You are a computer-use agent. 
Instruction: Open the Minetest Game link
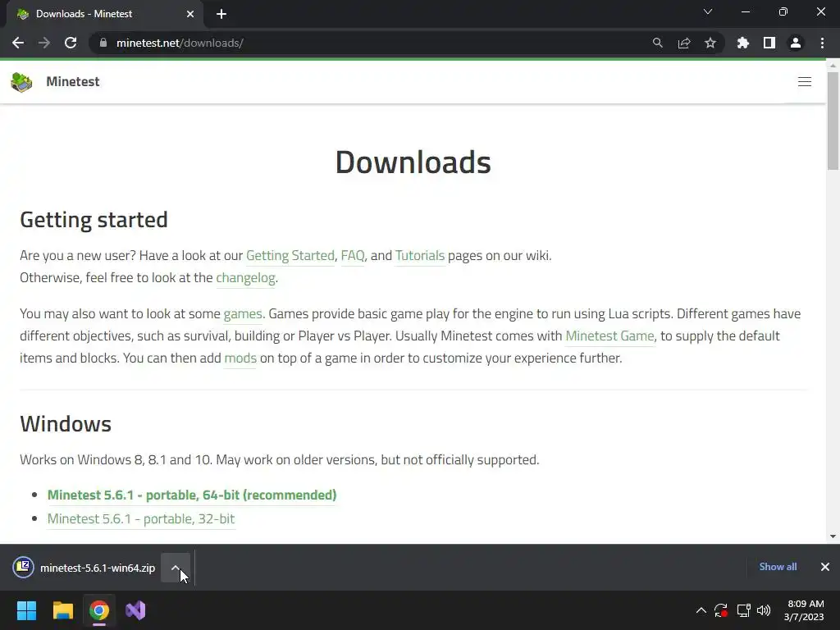tap(609, 336)
